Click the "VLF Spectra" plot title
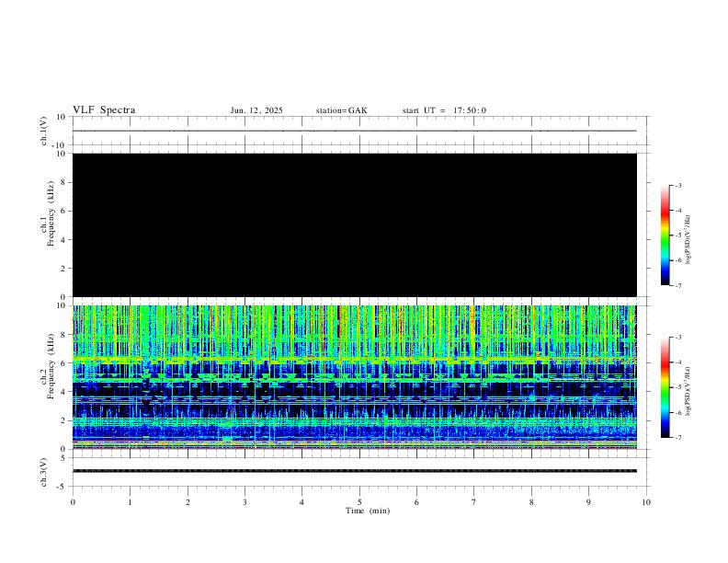Image resolution: width=728 pixels, height=563 pixels. (x=104, y=110)
